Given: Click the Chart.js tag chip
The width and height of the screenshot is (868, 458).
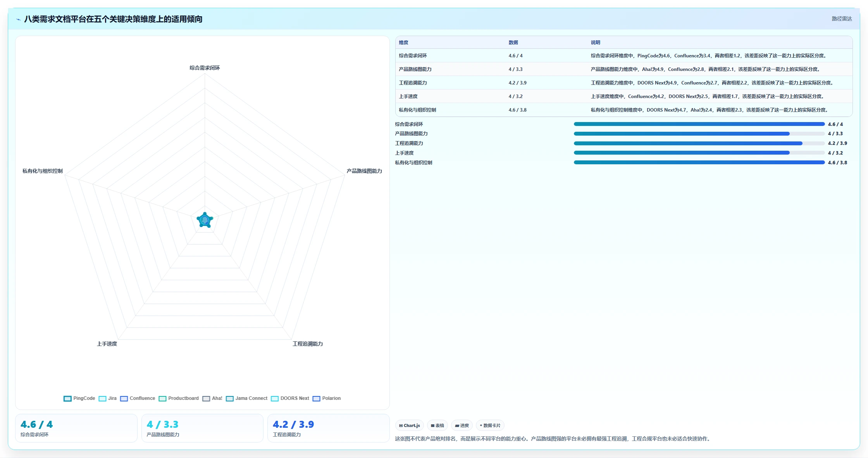Looking at the screenshot, I should 410,425.
